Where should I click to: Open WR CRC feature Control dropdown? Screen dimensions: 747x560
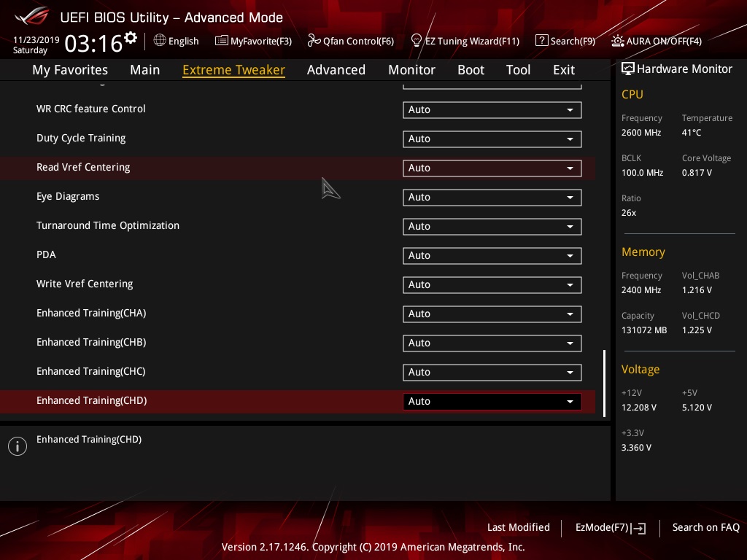[x=492, y=109]
